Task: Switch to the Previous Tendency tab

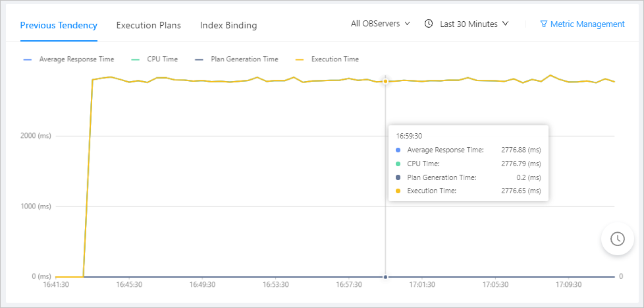Action: (59, 26)
